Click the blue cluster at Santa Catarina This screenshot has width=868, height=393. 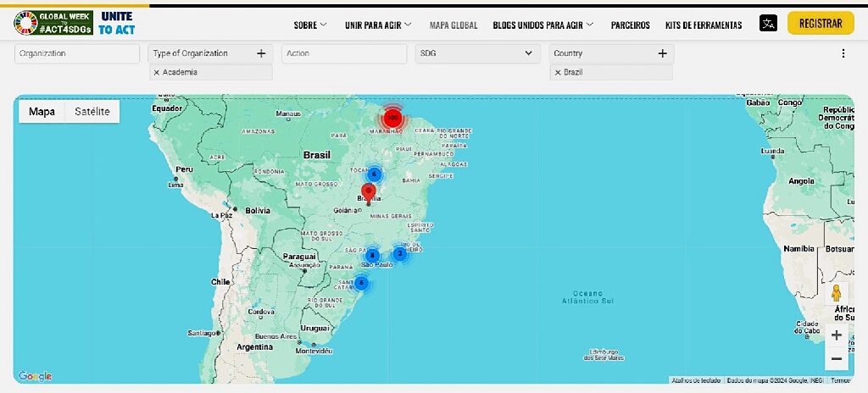[x=361, y=283]
